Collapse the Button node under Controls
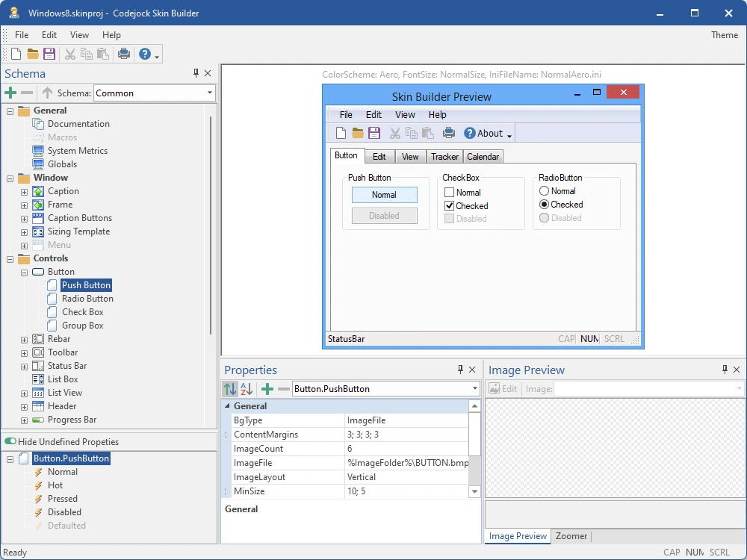This screenshot has height=560, width=747. pyautogui.click(x=24, y=273)
